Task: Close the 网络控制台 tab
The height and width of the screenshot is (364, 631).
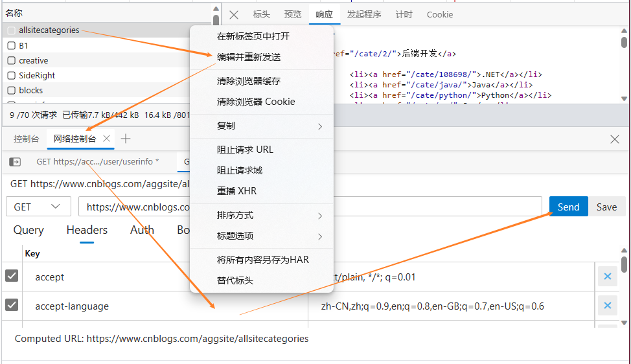Action: pyautogui.click(x=107, y=139)
